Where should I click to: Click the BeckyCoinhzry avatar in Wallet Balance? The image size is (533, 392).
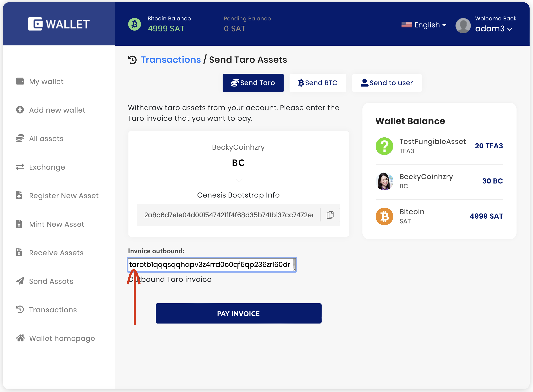coord(384,181)
